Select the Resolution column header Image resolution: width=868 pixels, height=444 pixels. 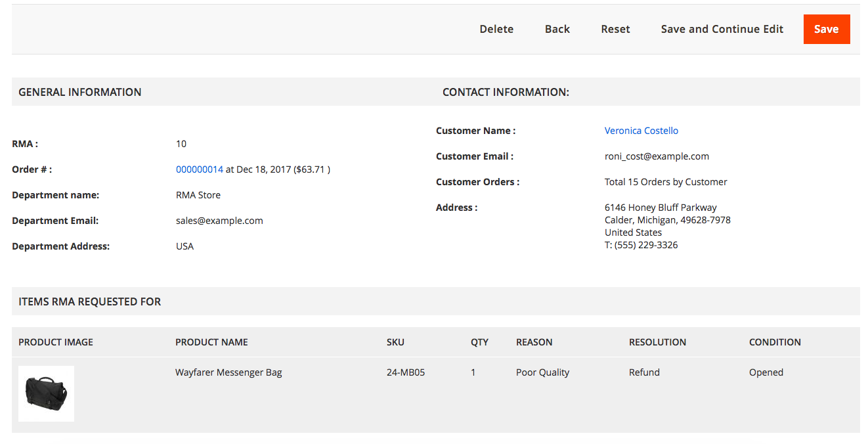pyautogui.click(x=657, y=342)
